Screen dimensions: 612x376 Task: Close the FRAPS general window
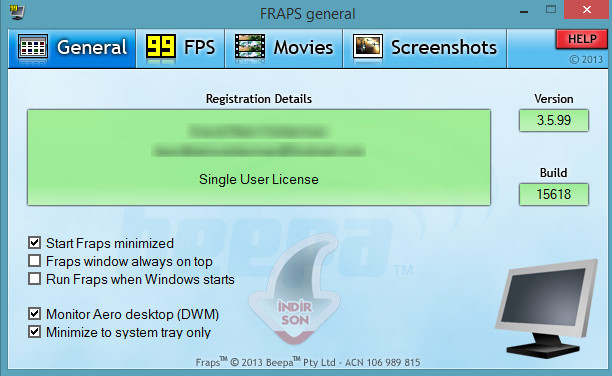pyautogui.click(x=587, y=9)
